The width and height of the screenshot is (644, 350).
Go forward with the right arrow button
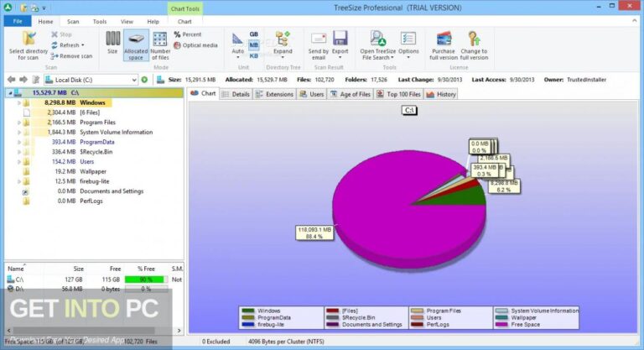(x=23, y=80)
